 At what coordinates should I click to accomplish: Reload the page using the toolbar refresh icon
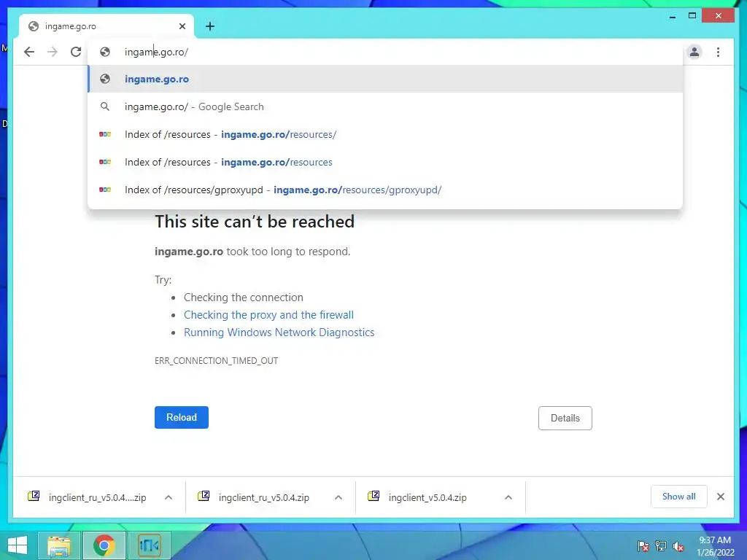tap(76, 52)
